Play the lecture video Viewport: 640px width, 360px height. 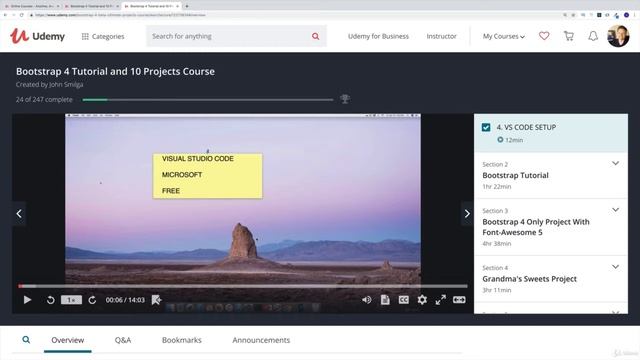[27, 300]
